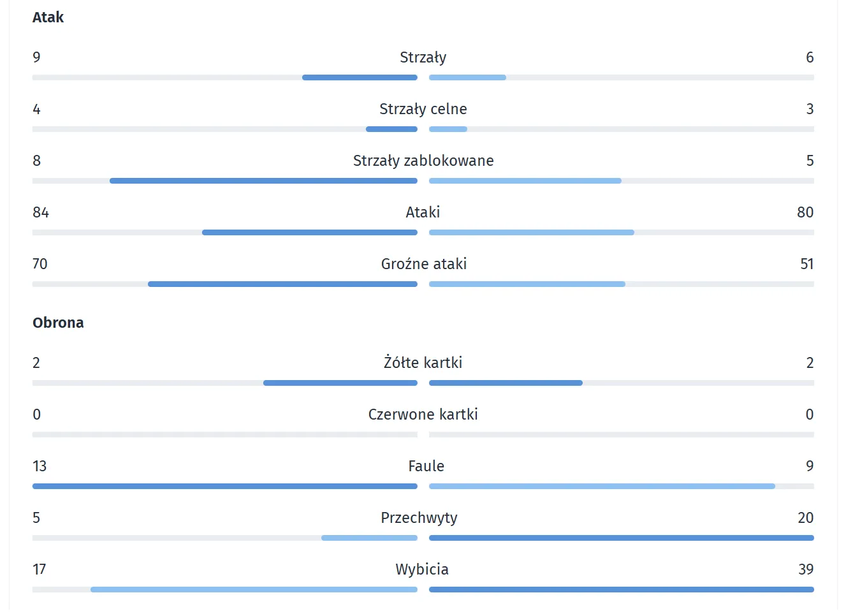Click the right Żółte kartki bar
The height and width of the screenshot is (616, 853).
click(506, 383)
